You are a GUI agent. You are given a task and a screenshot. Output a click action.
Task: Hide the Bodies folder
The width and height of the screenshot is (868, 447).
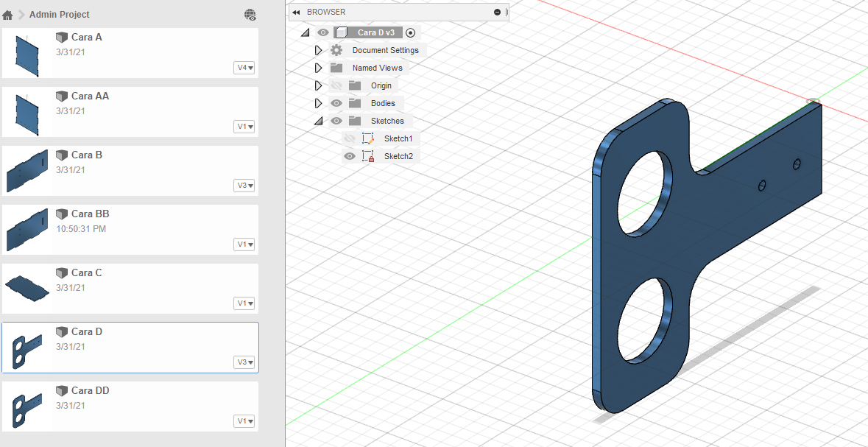(336, 104)
